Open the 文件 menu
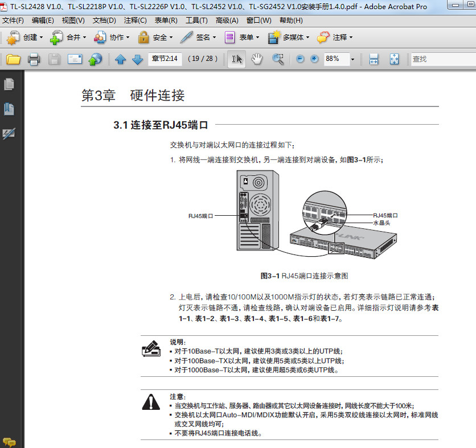Image resolution: width=476 pixels, height=448 pixels. (x=13, y=20)
